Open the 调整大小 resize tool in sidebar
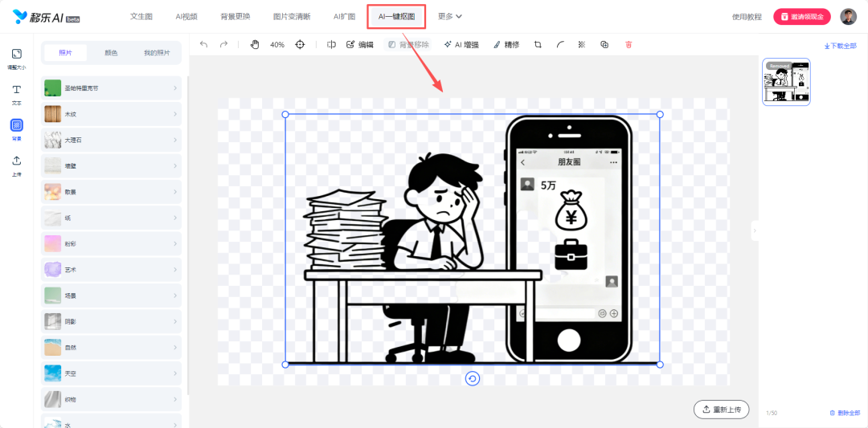Image resolution: width=868 pixels, height=428 pixels. click(16, 58)
